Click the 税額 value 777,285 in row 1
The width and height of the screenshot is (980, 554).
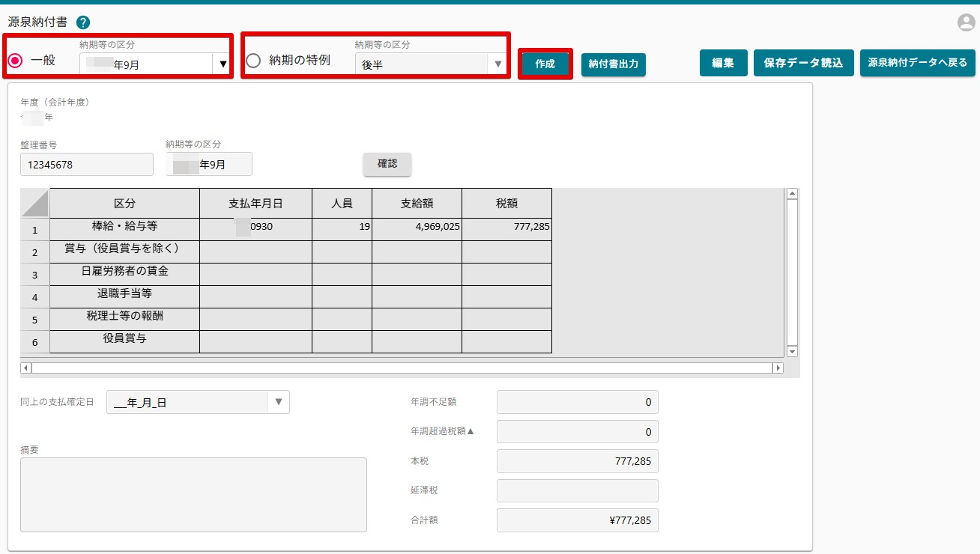[x=507, y=229]
